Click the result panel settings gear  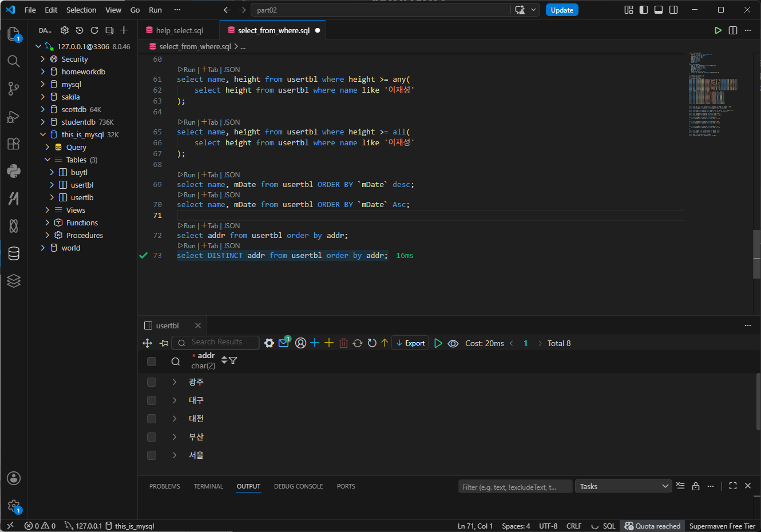(269, 343)
